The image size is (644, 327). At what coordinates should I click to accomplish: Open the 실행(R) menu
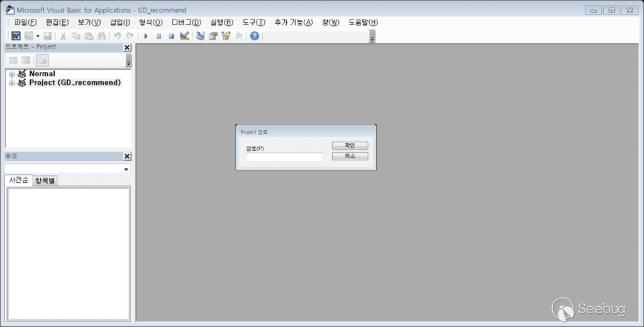pyautogui.click(x=222, y=23)
